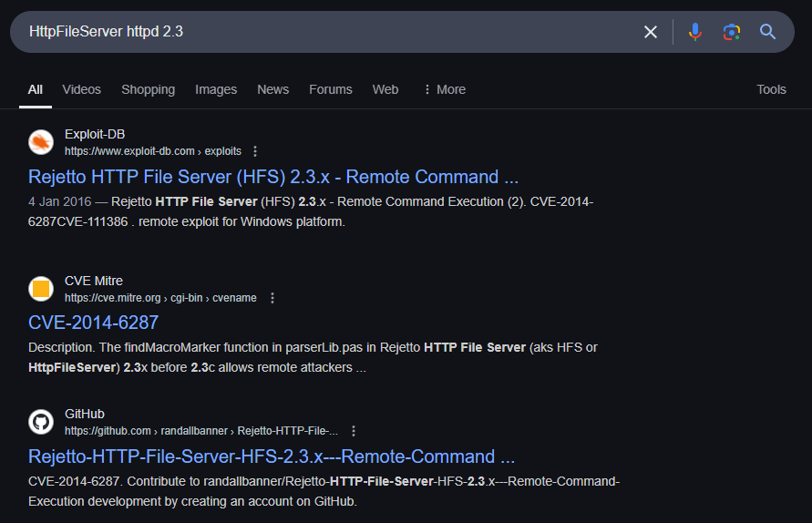
Task: Click the Exploit-DB site favicon
Action: (x=41, y=142)
